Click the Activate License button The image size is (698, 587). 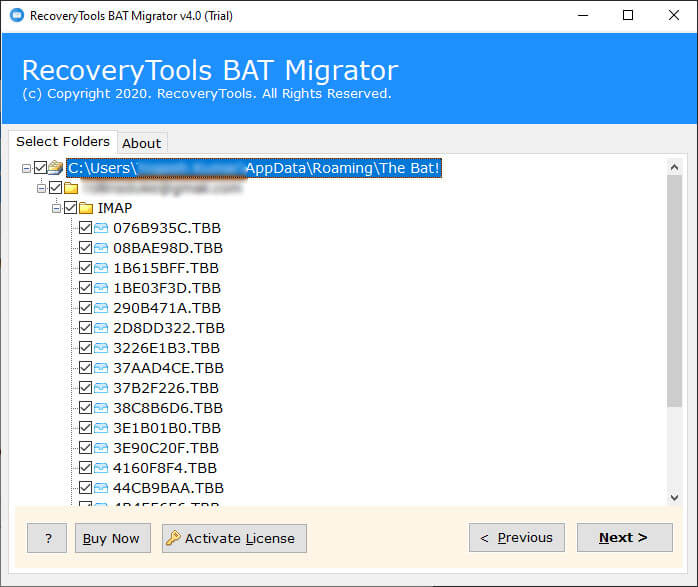click(234, 538)
